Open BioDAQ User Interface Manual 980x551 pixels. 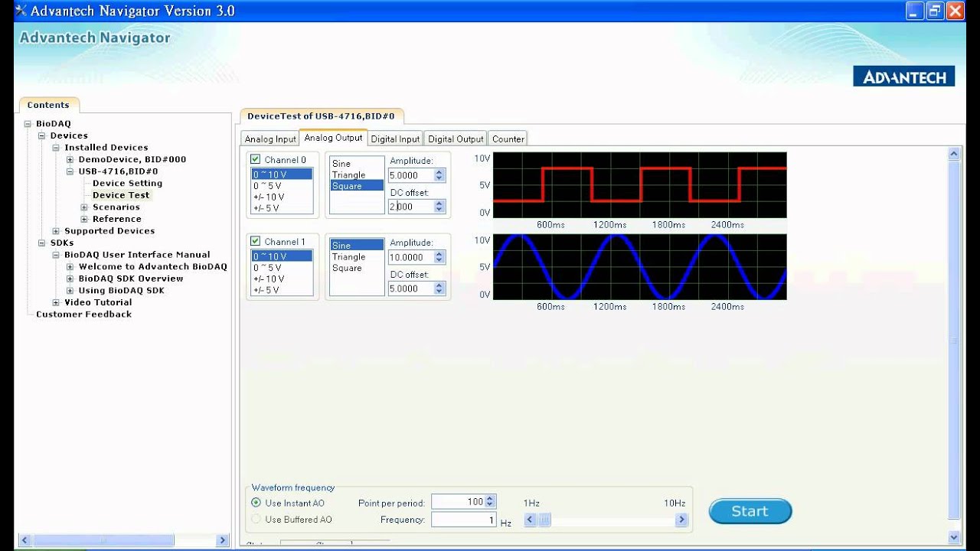[x=137, y=255]
